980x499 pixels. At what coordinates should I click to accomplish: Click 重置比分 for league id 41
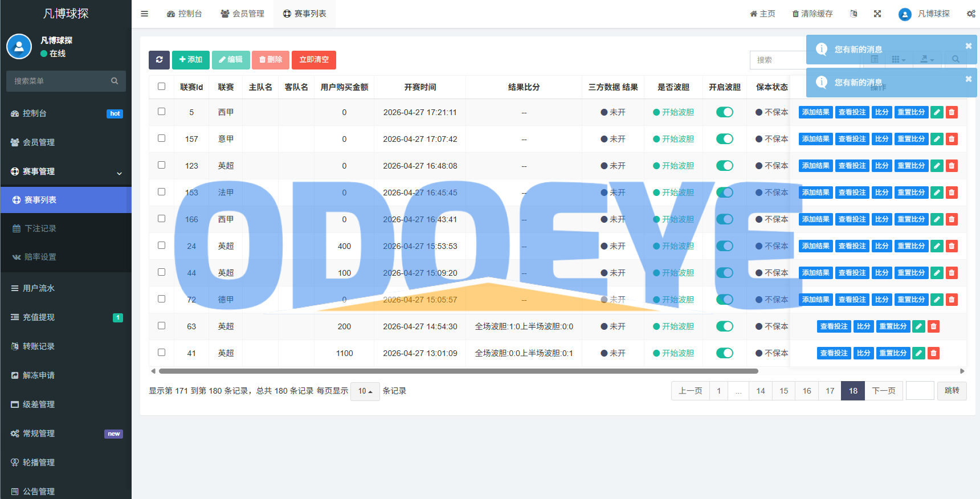pos(893,353)
